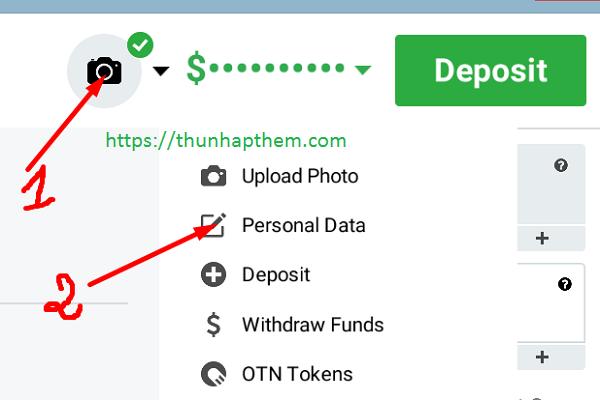This screenshot has height=400, width=600.
Task: Click the upper question mark help icon
Action: click(561, 165)
